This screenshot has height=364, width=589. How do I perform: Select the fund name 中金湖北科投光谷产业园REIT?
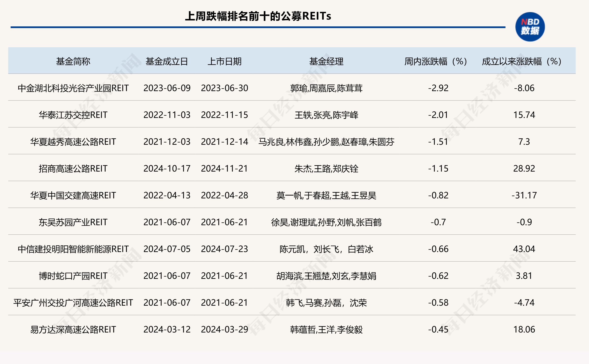[x=73, y=88]
